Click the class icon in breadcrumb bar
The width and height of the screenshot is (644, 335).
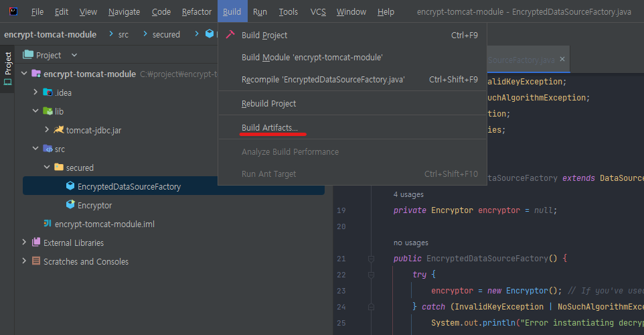pos(210,33)
